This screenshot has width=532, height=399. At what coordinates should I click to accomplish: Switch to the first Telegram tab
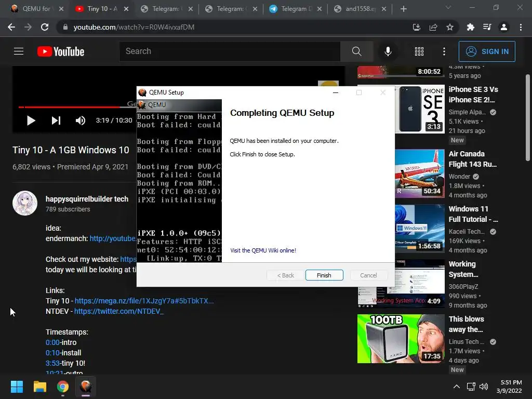click(x=166, y=9)
